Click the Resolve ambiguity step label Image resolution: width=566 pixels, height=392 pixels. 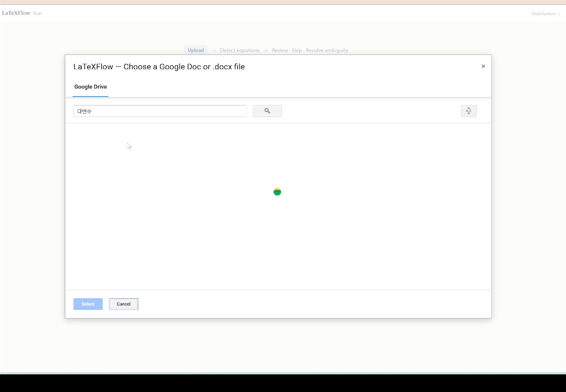327,50
